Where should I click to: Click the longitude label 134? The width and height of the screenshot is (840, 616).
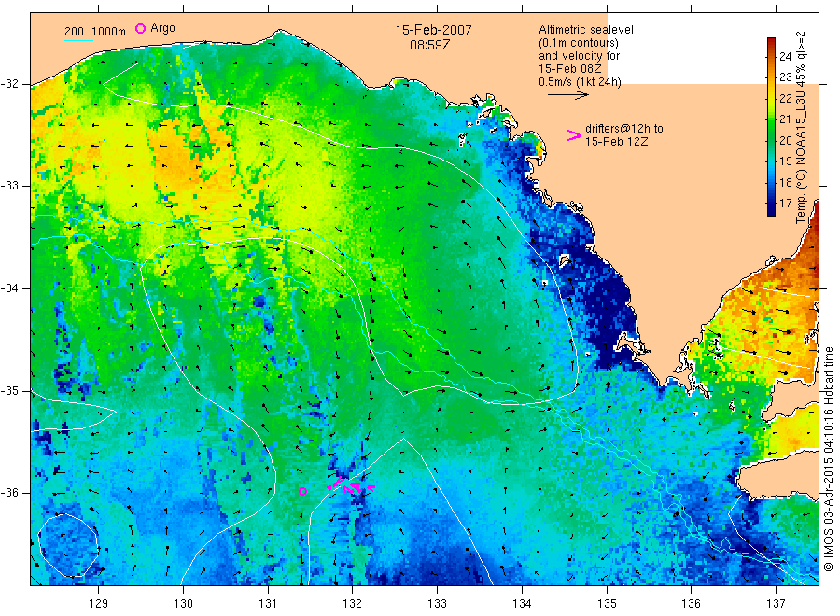(522, 604)
